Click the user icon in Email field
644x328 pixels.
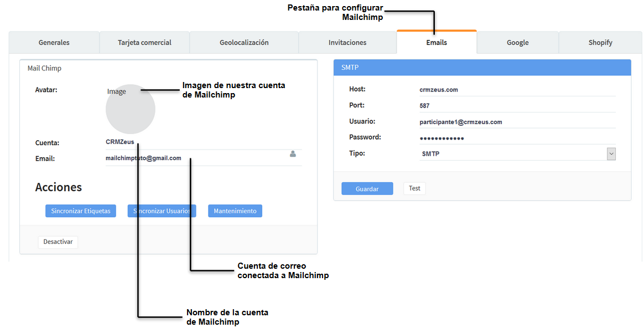tap(293, 154)
